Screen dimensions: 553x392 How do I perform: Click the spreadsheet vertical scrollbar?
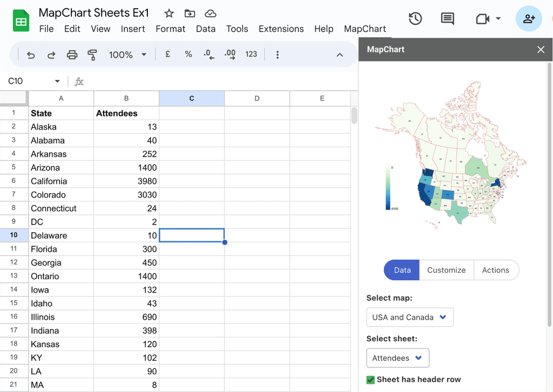click(x=354, y=116)
